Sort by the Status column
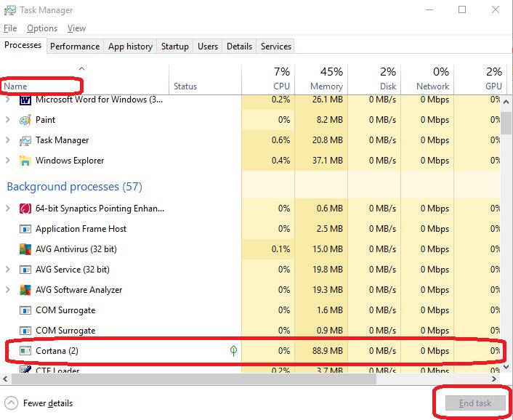Viewport: 513px width, 420px height. [205, 80]
